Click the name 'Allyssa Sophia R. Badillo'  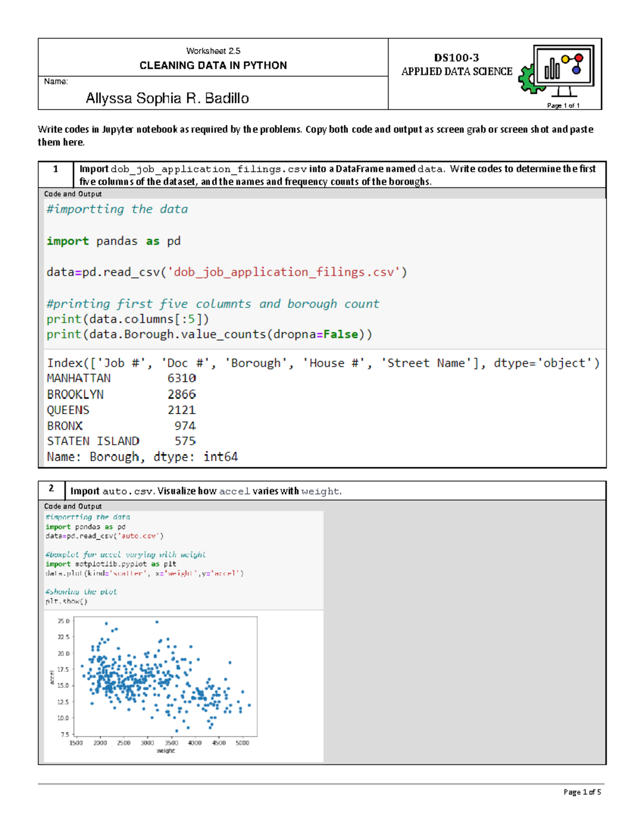167,98
